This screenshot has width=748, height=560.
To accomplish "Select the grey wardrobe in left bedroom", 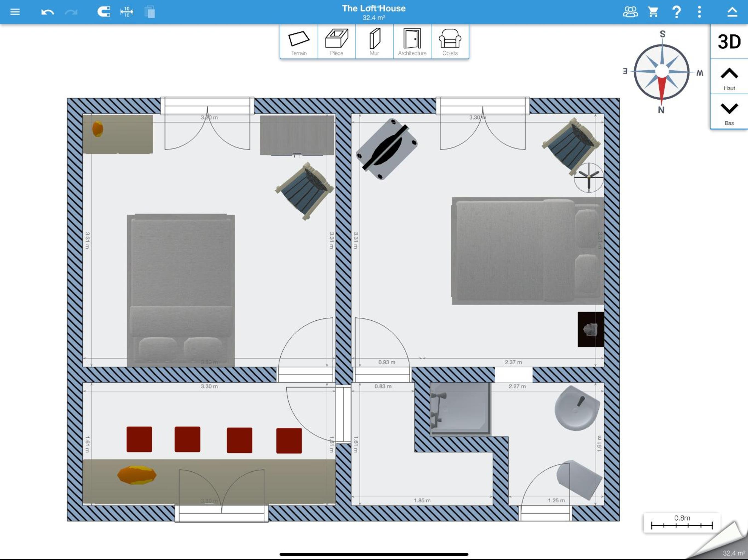I will click(x=297, y=135).
